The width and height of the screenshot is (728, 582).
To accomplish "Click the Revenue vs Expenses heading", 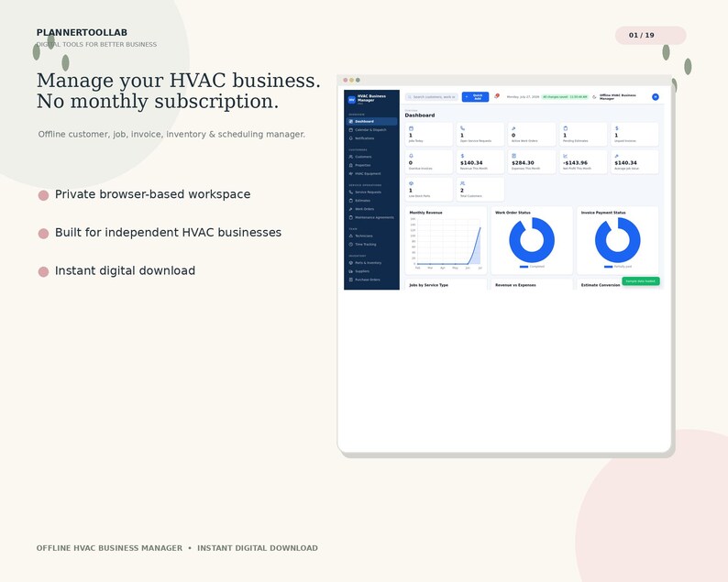I will (x=515, y=285).
